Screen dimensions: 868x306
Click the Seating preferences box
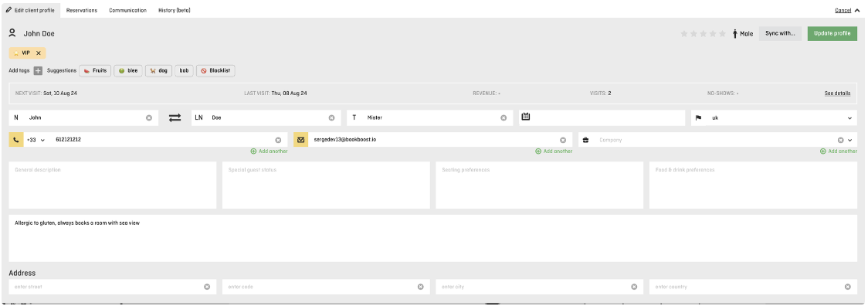[540, 185]
